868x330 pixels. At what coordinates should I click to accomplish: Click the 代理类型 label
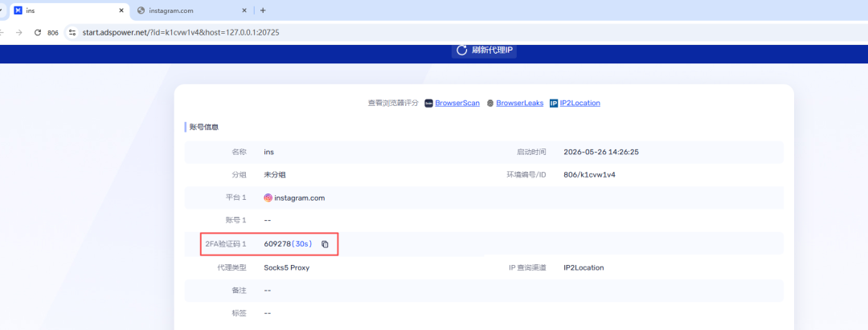click(x=232, y=267)
